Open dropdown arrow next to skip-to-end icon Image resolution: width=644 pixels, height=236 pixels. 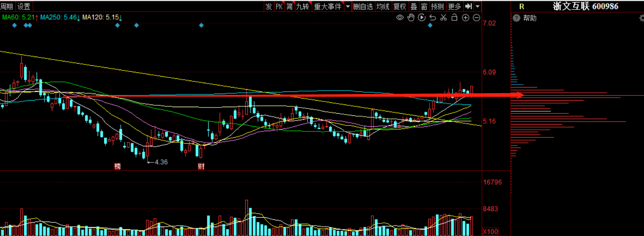point(478,6)
